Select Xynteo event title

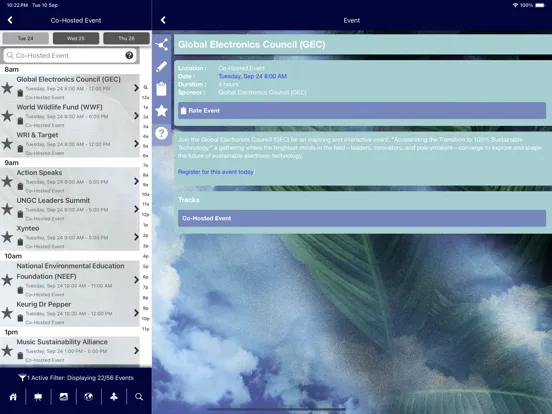(x=28, y=228)
